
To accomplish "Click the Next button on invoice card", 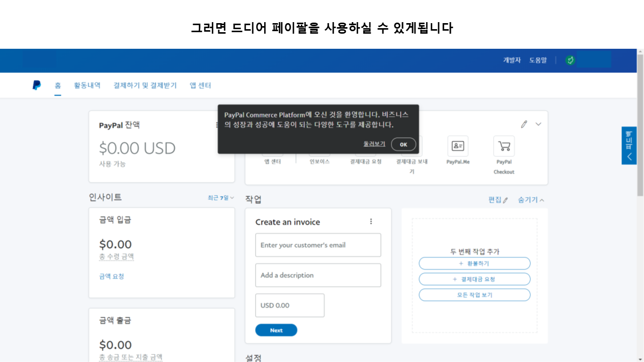I will pyautogui.click(x=276, y=330).
